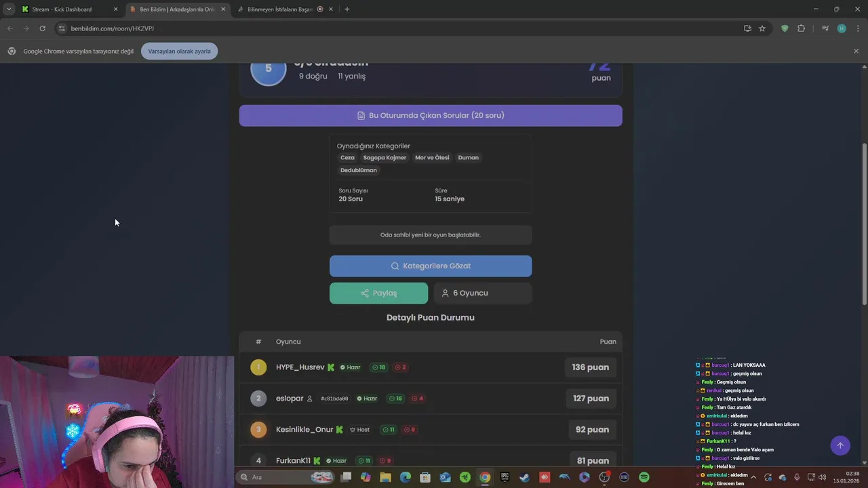The image size is (868, 488).
Task: Open the 6 Oyuncu players list
Action: coord(483,293)
